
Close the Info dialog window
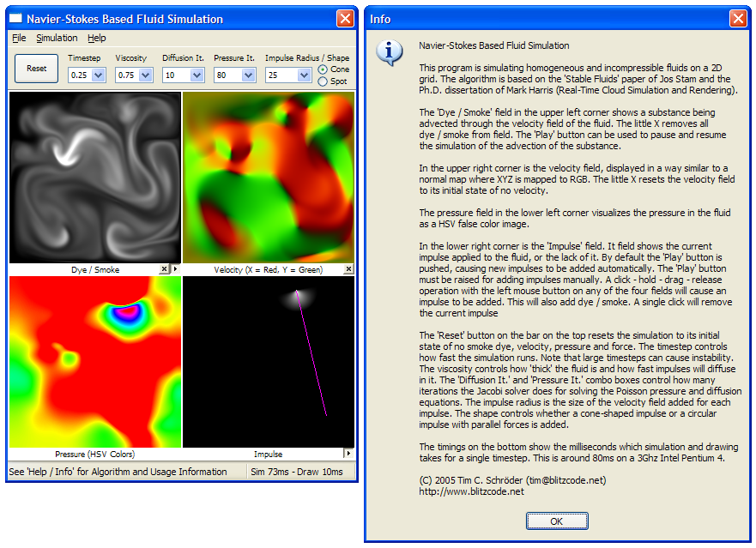point(738,18)
